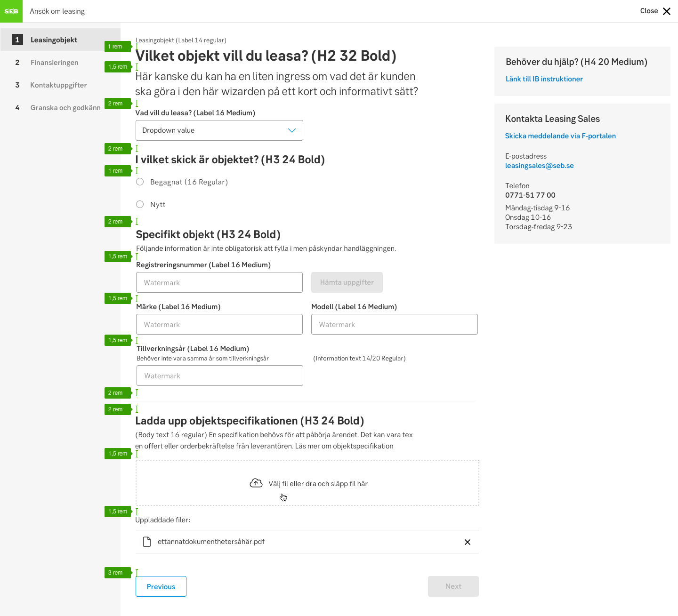678x616 pixels.
Task: Click the SEB logo icon
Action: [x=11, y=11]
